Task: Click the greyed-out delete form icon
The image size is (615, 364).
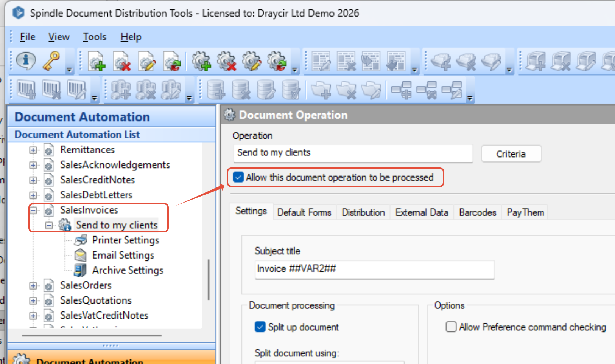Action: coord(346,61)
